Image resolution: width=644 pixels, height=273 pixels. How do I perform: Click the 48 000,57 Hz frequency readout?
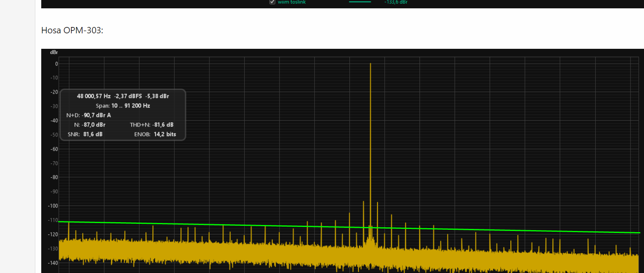(x=94, y=96)
